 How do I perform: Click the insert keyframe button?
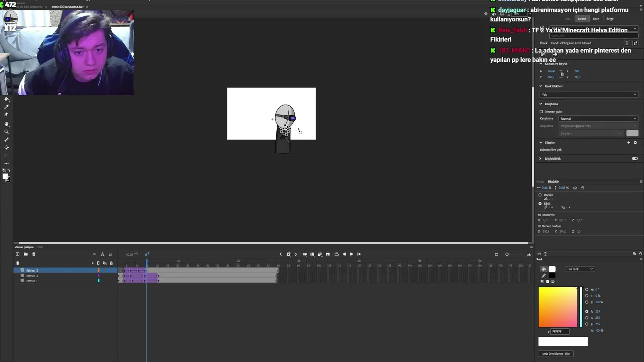288,254
